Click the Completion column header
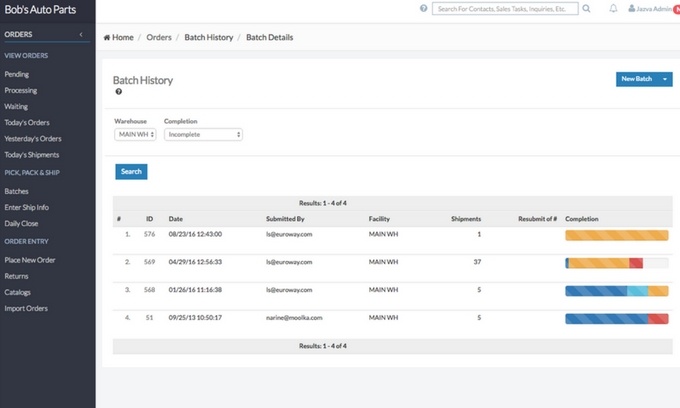 point(582,219)
